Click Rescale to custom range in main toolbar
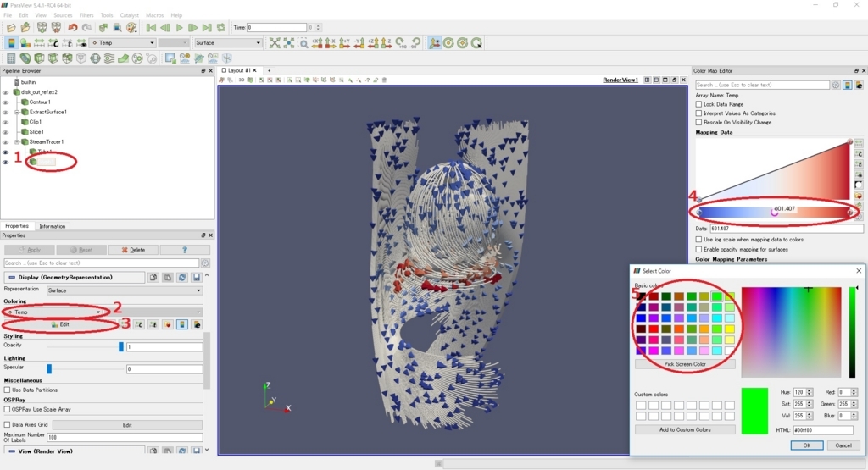This screenshot has width=868, height=470. (x=53, y=42)
